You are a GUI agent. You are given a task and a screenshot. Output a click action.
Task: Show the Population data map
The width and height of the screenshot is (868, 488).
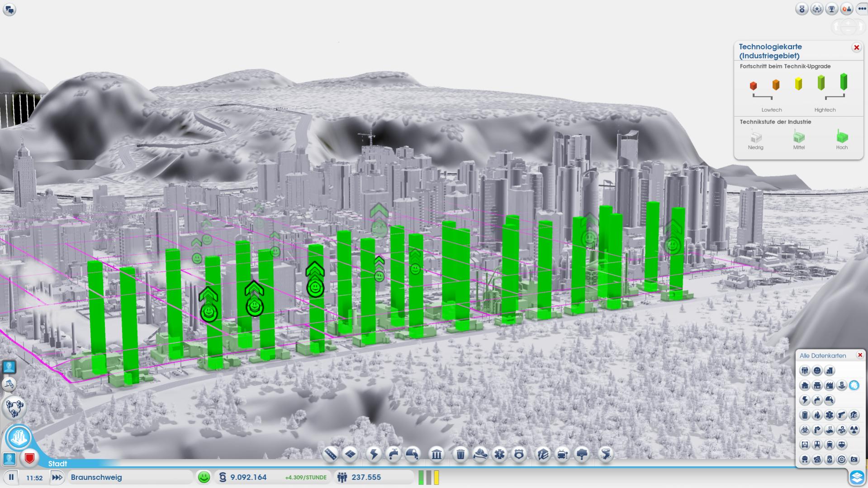805,371
